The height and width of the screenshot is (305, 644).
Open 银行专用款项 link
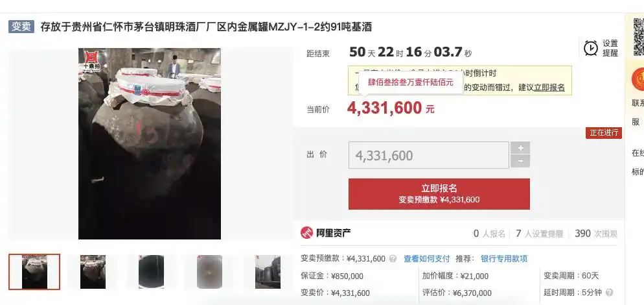[504, 259]
